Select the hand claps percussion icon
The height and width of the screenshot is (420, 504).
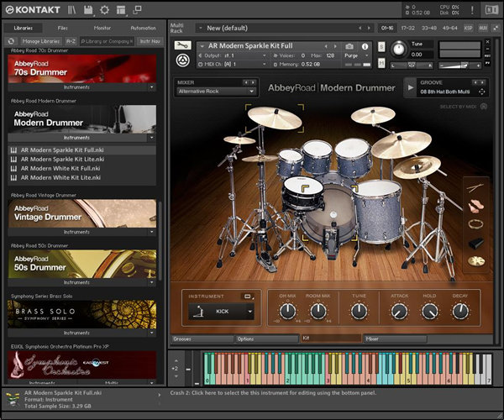[x=475, y=206]
